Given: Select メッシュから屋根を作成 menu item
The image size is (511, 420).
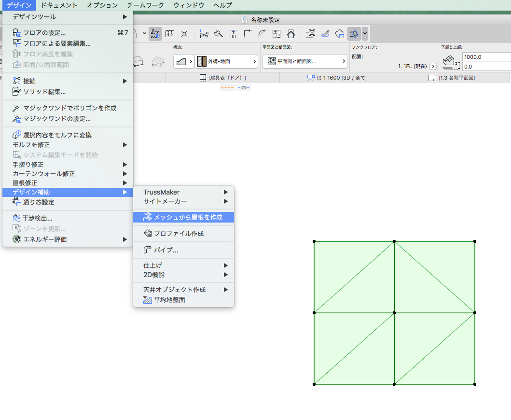Looking at the screenshot, I should point(188,217).
